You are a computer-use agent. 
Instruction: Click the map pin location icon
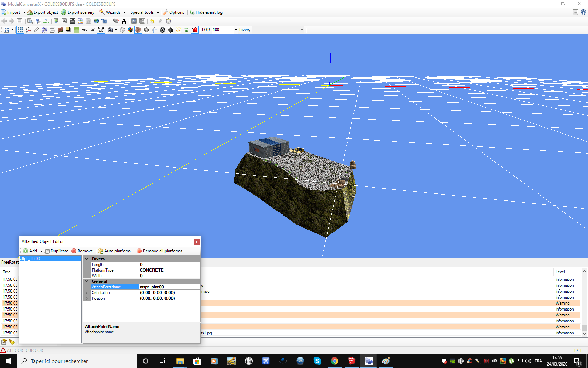(x=38, y=21)
